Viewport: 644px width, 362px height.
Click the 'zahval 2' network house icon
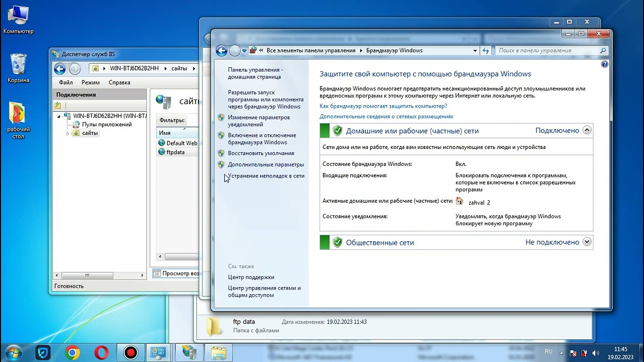pyautogui.click(x=459, y=201)
